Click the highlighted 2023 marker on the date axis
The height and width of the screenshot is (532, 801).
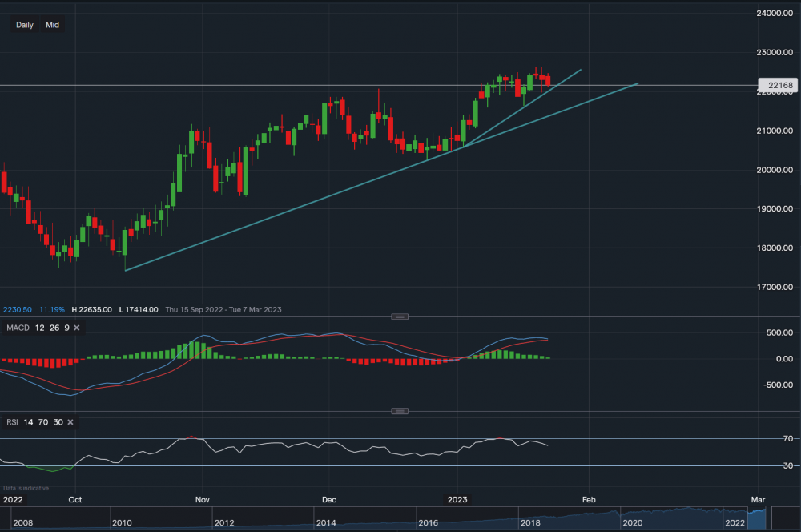(457, 499)
